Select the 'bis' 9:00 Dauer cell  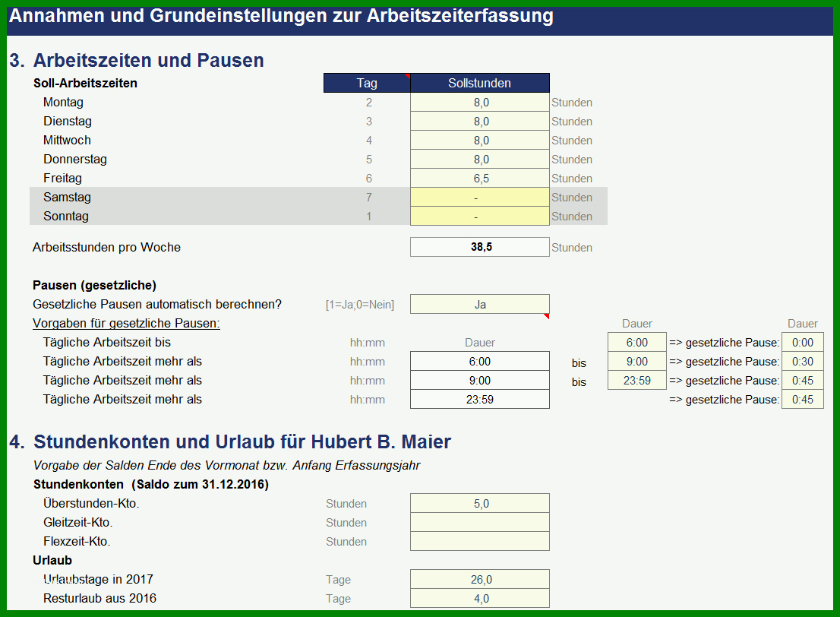click(x=637, y=362)
